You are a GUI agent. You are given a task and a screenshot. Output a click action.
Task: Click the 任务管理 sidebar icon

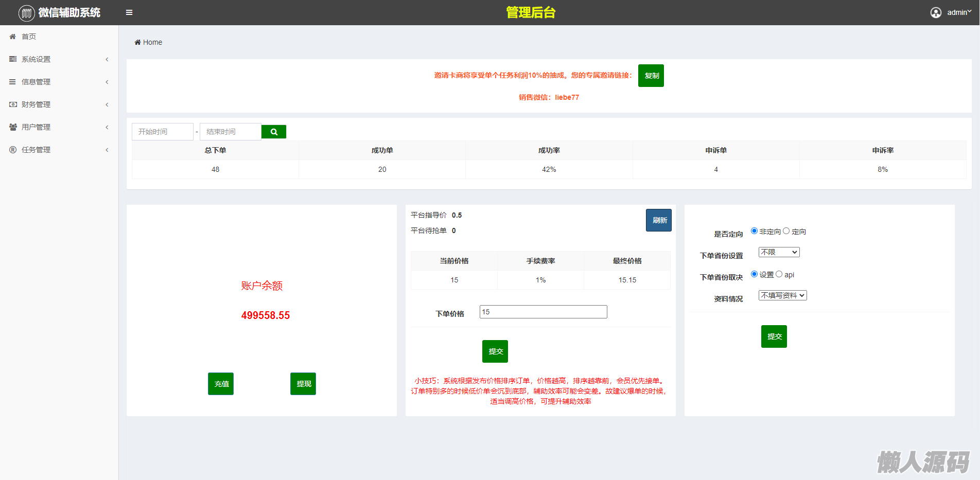point(13,150)
